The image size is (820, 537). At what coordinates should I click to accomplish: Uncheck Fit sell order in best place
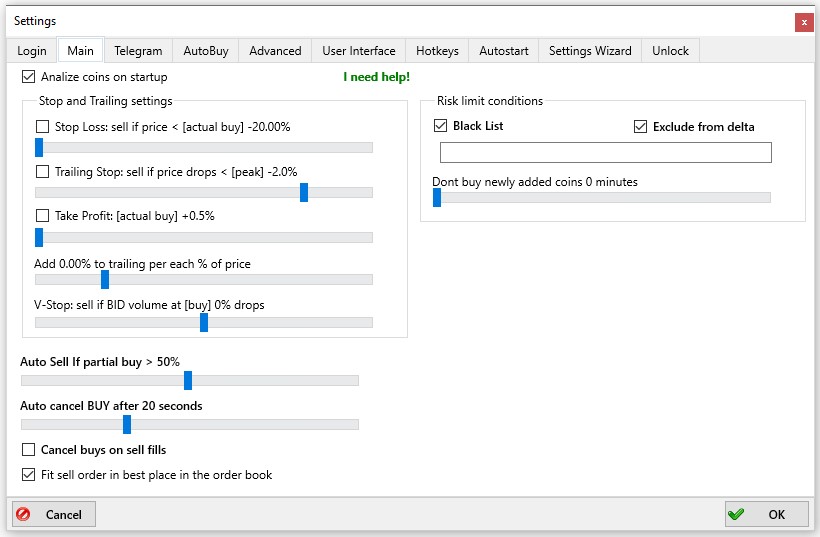28,475
